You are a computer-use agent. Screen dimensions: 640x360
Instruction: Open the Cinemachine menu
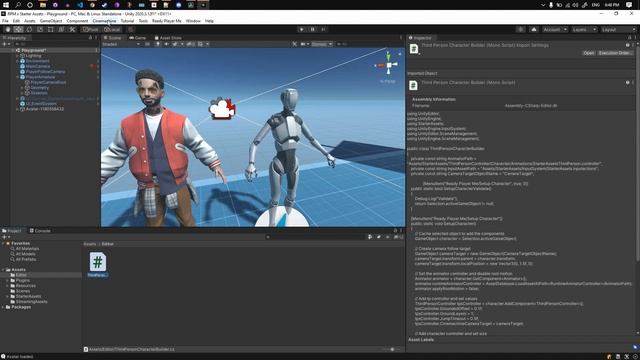(104, 21)
